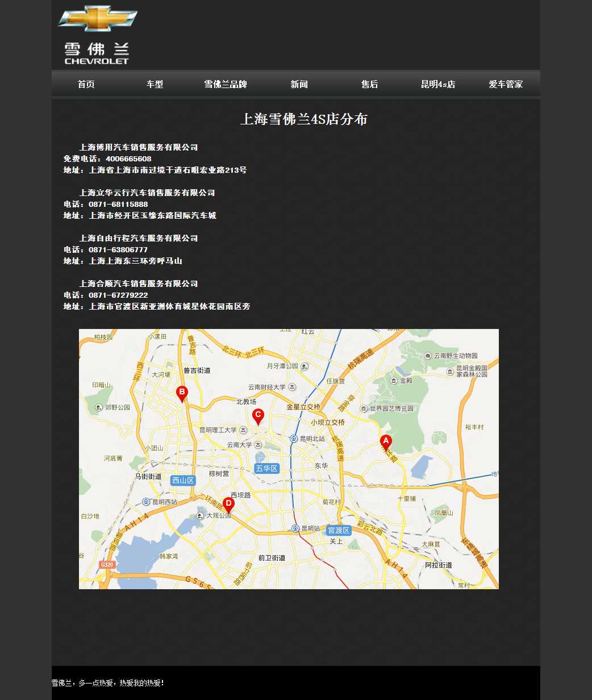Navigate to the 售后 section
Screen dimensions: 592x700
(369, 84)
